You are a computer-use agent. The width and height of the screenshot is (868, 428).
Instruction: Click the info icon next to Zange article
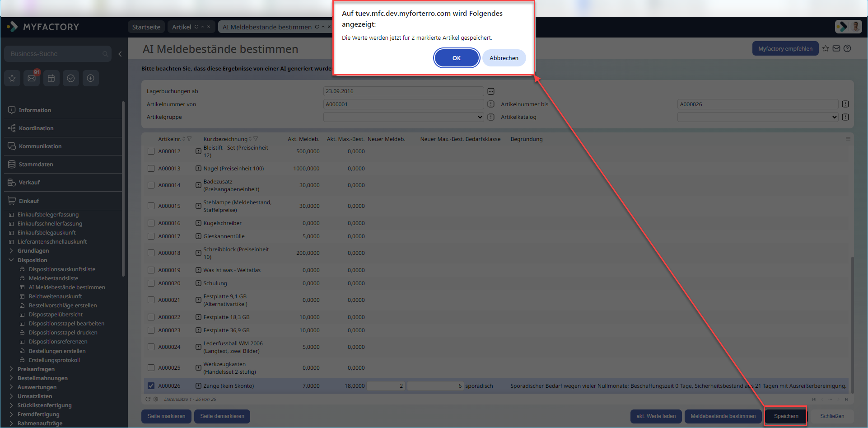(198, 386)
